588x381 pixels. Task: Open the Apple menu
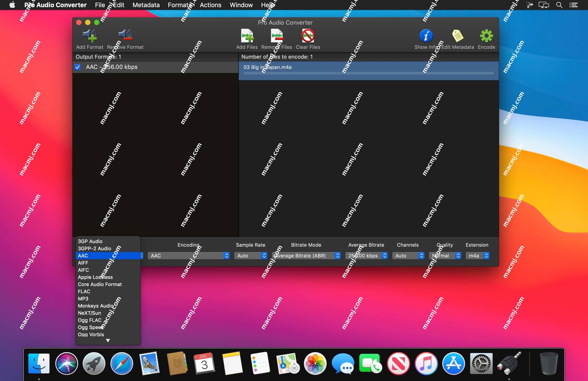pos(12,5)
